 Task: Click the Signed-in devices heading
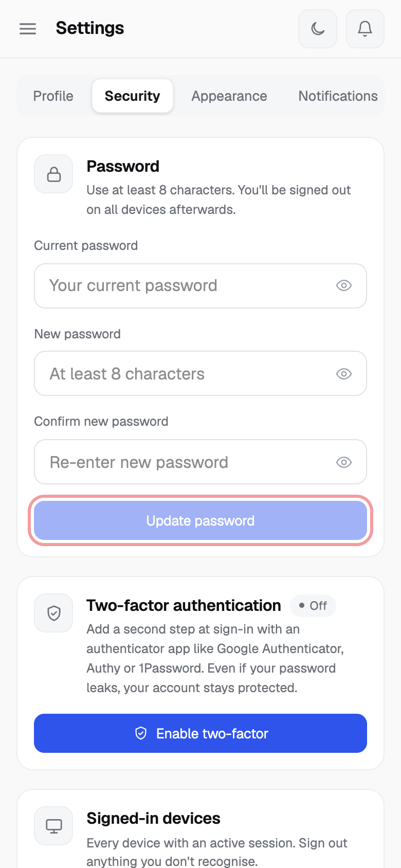click(153, 818)
